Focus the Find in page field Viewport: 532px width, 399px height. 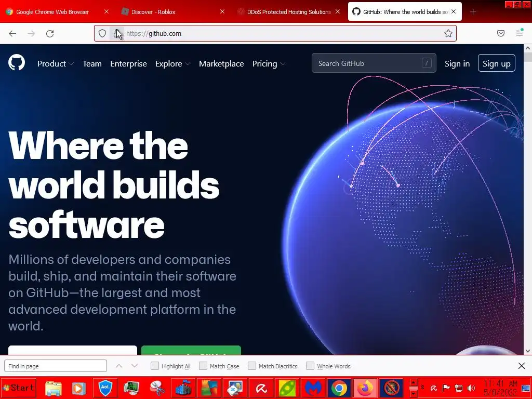tap(56, 366)
